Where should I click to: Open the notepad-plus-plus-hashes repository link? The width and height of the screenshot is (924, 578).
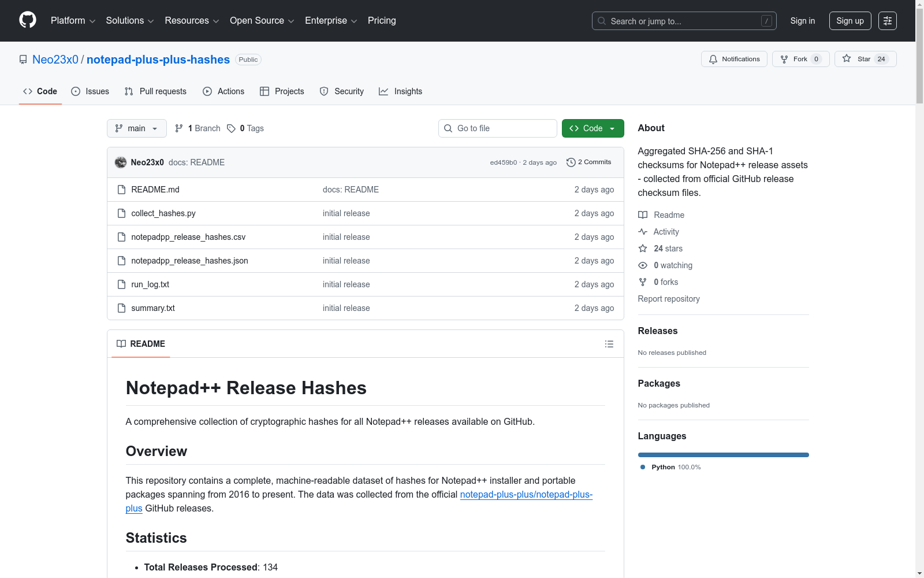point(158,60)
